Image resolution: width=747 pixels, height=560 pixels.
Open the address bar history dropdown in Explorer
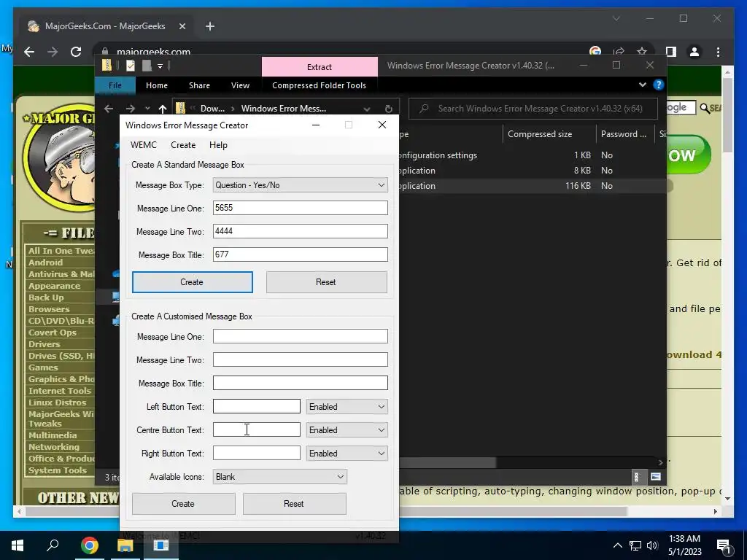(x=367, y=109)
